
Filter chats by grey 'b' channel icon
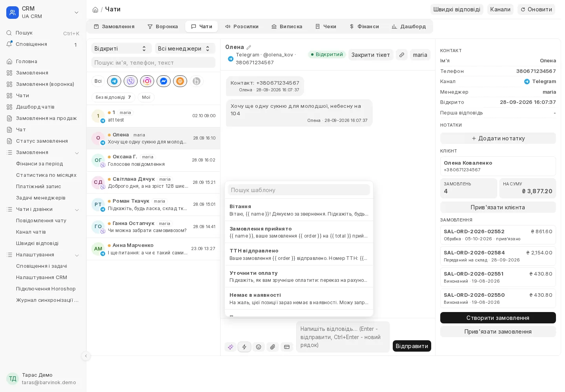pyautogui.click(x=197, y=81)
